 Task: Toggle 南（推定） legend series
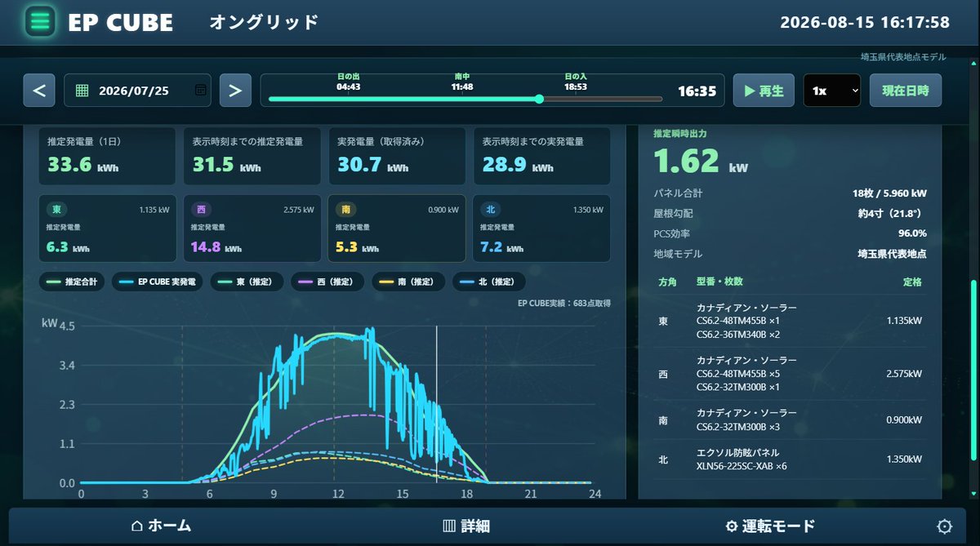pos(408,282)
